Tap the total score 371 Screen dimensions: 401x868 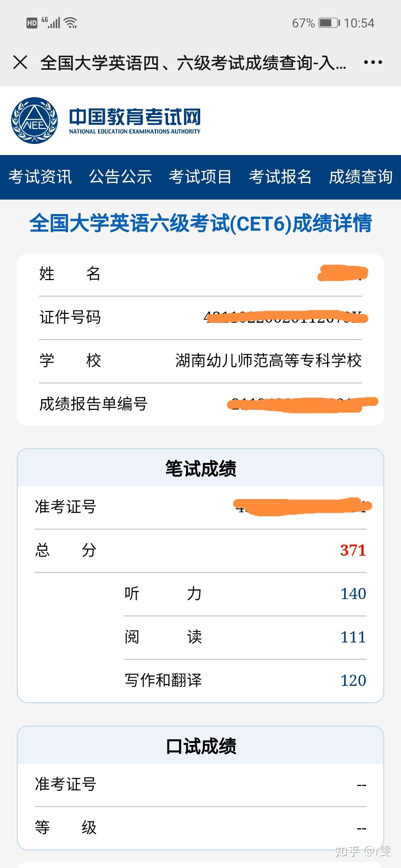pos(353,550)
